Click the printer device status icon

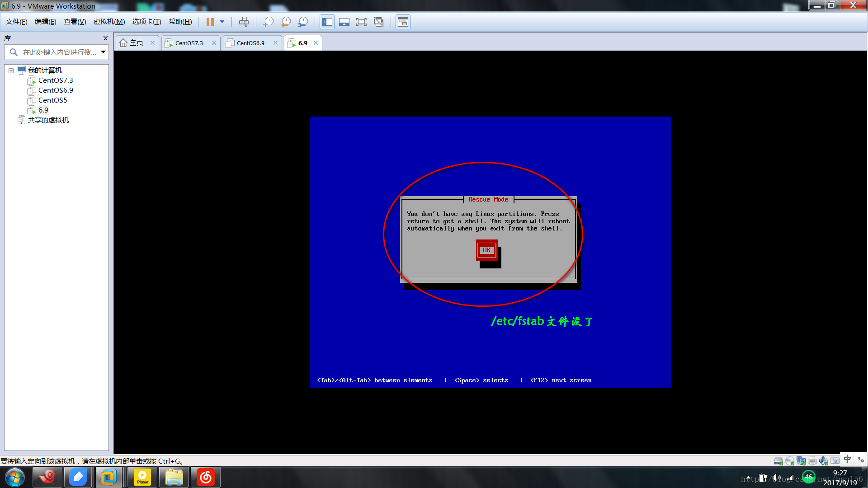click(x=812, y=461)
